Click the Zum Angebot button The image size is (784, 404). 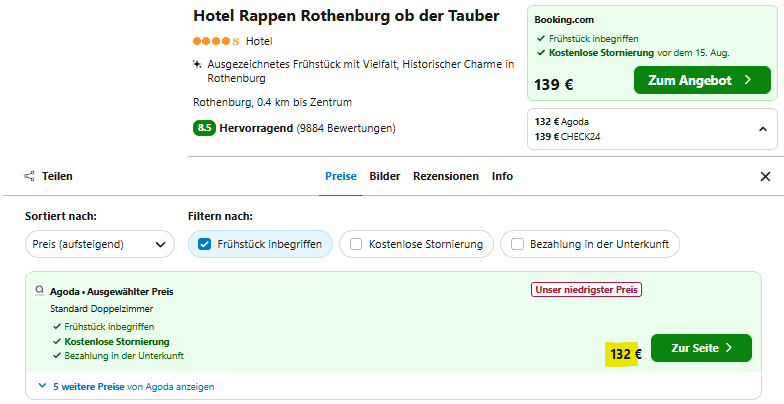(x=702, y=80)
